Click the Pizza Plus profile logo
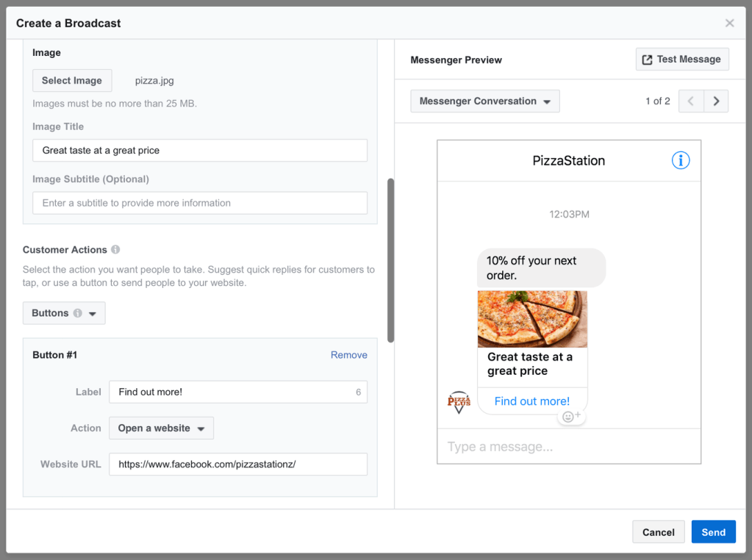The image size is (752, 560). 459,402
